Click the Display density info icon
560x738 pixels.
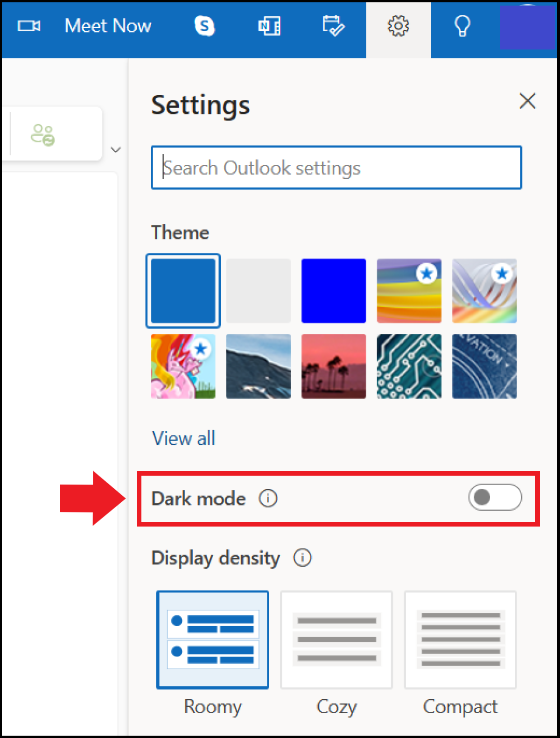(302, 558)
